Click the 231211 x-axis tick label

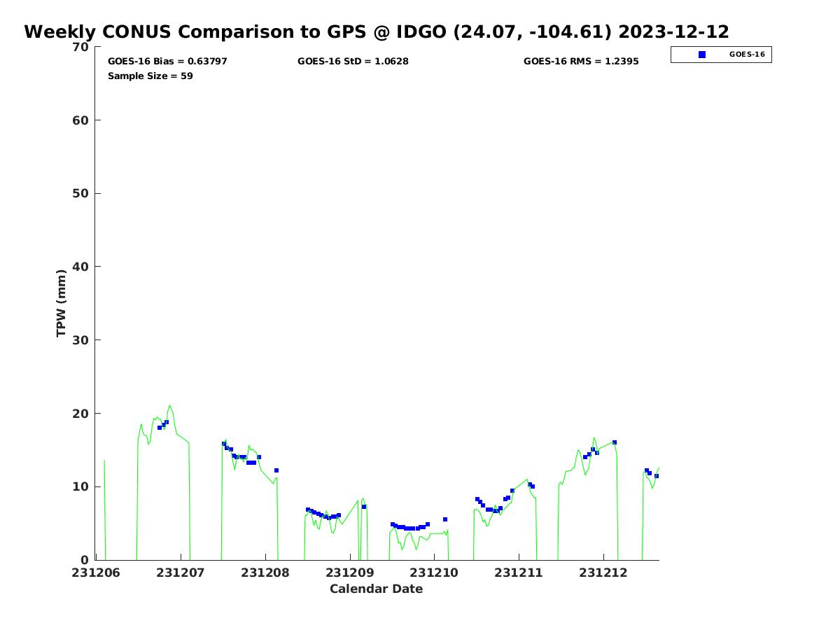coord(519,573)
